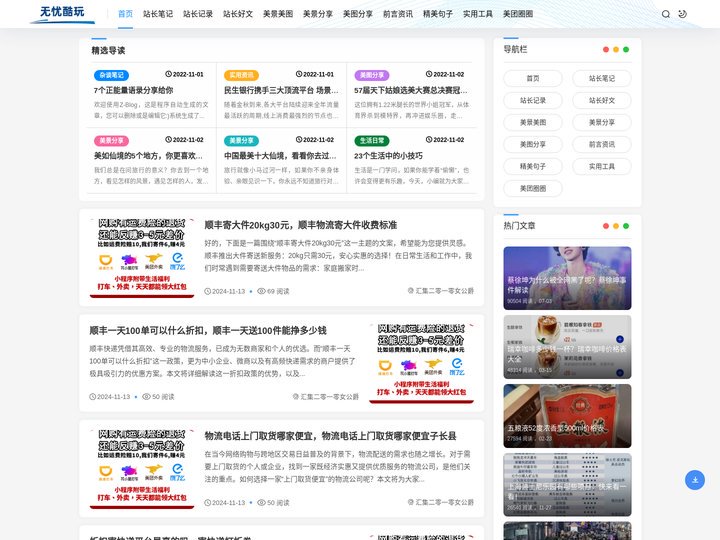Viewport: 720px width, 540px height.
Task: Open 美团圈圈 in the top menu
Action: [x=518, y=14]
